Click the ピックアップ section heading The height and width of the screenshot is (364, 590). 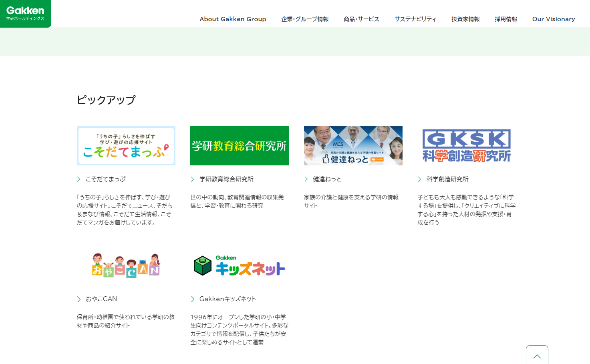point(106,100)
